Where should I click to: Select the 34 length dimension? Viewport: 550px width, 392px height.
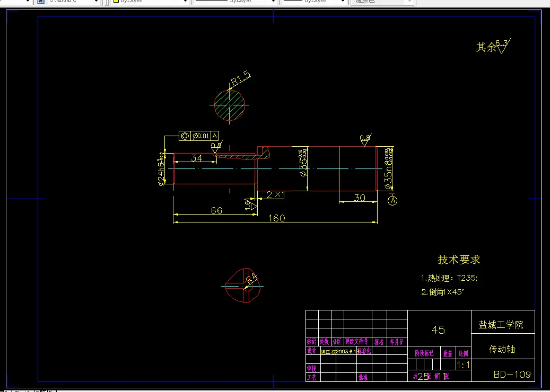tap(196, 158)
